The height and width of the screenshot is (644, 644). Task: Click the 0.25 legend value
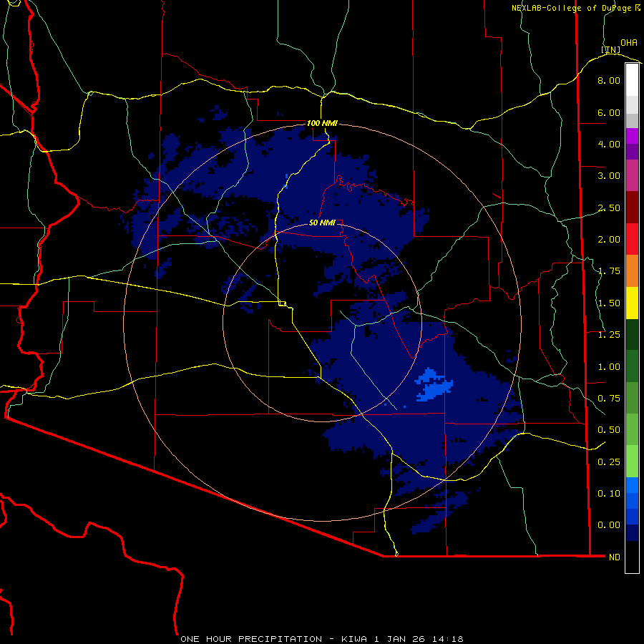click(x=609, y=462)
